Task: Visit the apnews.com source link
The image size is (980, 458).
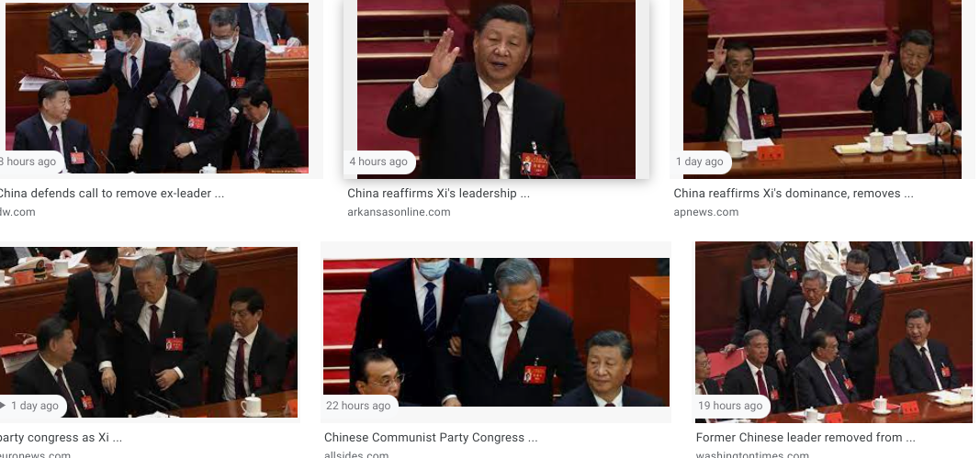Action: tap(705, 212)
